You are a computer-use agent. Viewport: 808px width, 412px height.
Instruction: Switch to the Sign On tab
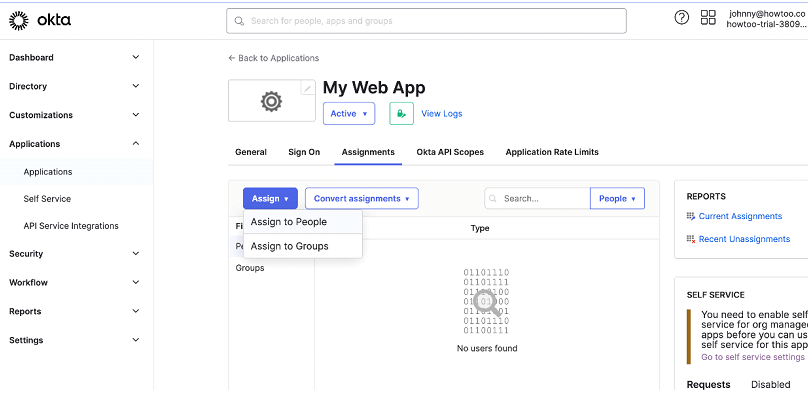click(304, 152)
